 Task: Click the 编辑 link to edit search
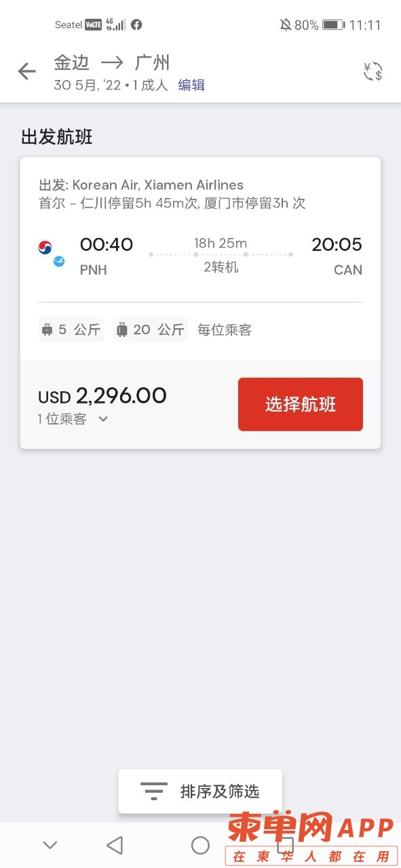[191, 85]
